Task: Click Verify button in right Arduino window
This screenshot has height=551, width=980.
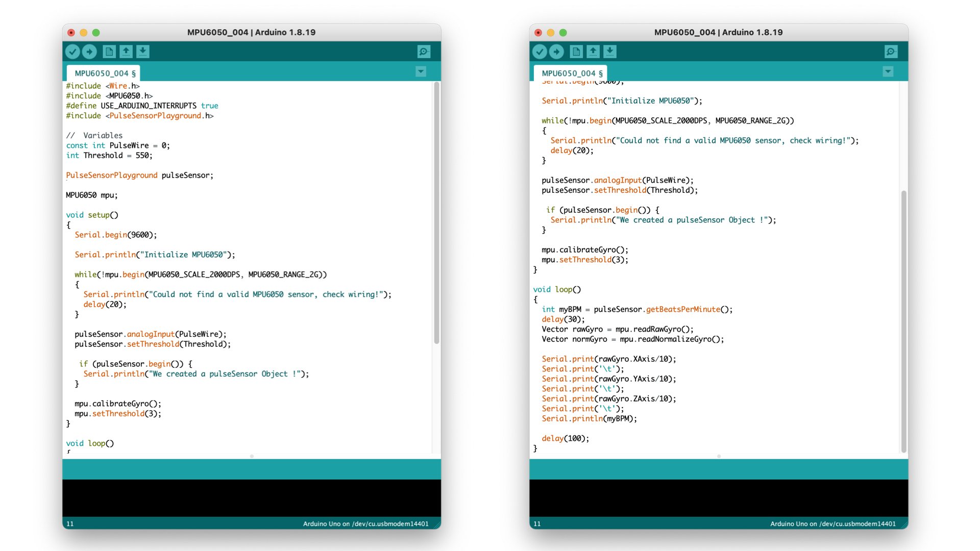Action: point(540,52)
